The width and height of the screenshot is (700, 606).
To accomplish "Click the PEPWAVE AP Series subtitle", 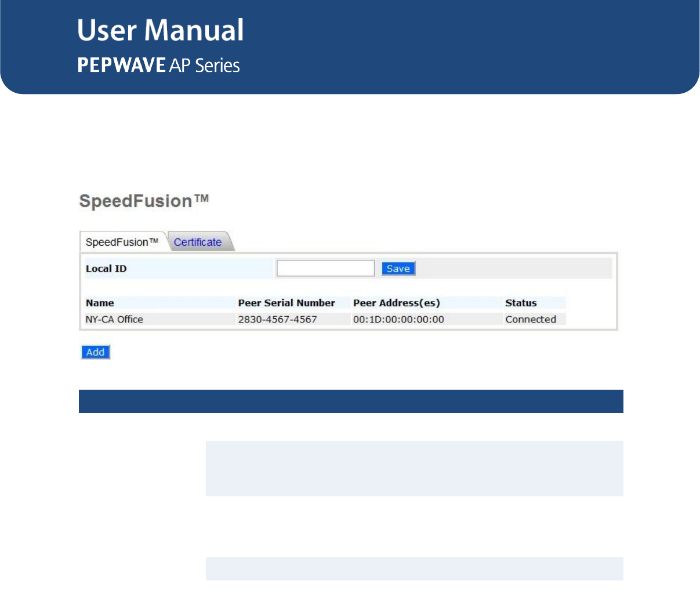I will tap(159, 65).
